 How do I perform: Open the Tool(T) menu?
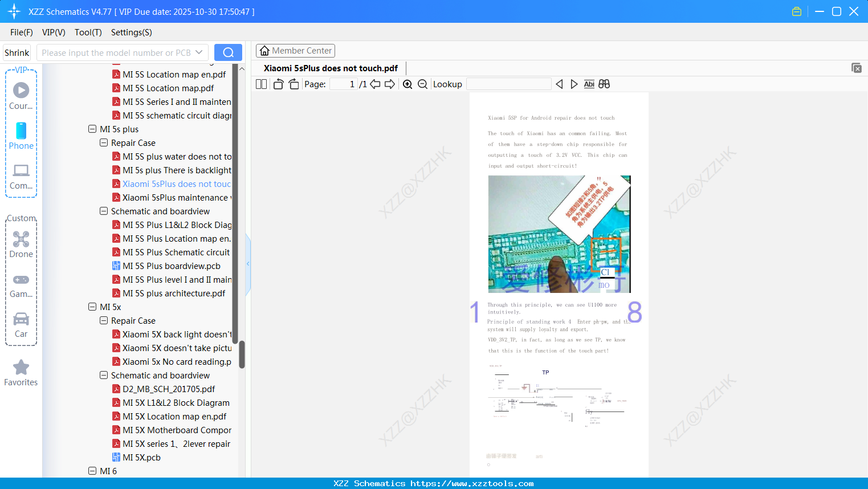point(88,32)
